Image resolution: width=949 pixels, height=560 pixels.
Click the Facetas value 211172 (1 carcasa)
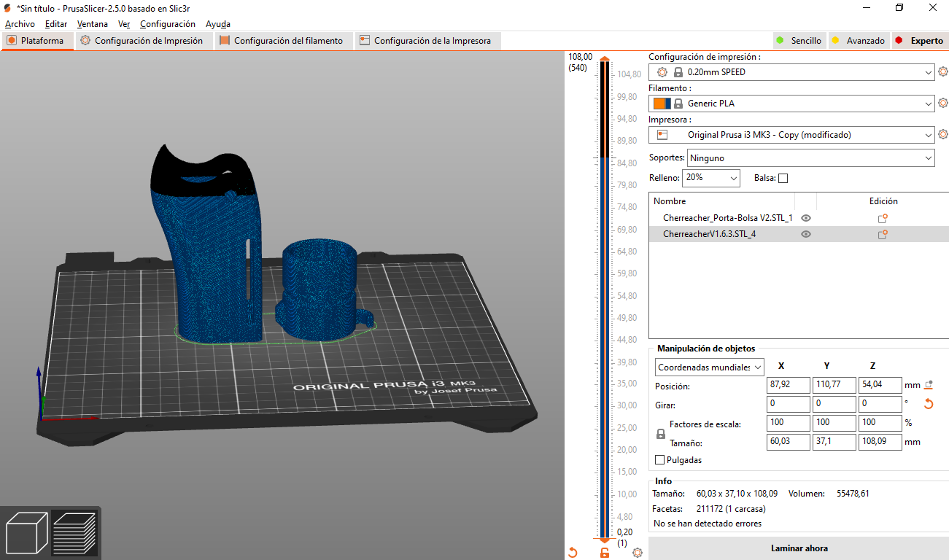click(732, 509)
